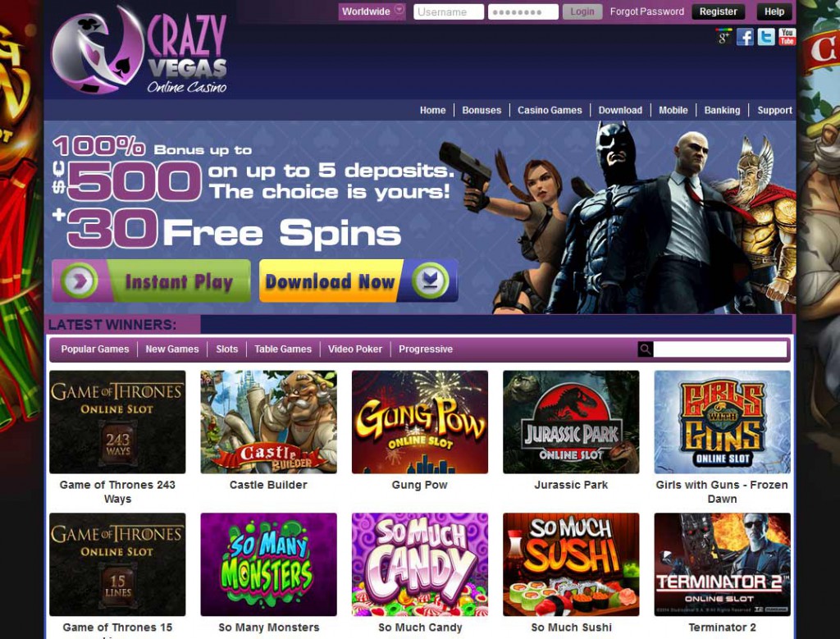Focus the game search text field
This screenshot has height=639, width=840.
click(x=720, y=349)
